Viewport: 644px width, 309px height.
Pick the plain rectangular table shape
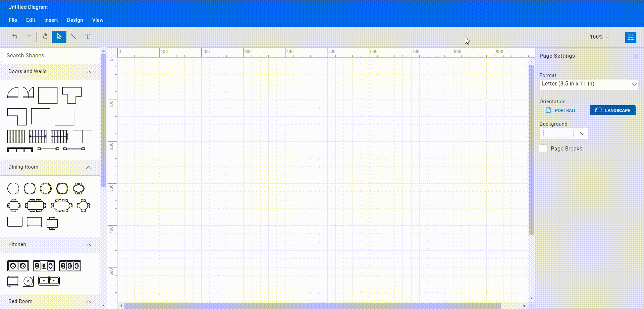[15, 222]
